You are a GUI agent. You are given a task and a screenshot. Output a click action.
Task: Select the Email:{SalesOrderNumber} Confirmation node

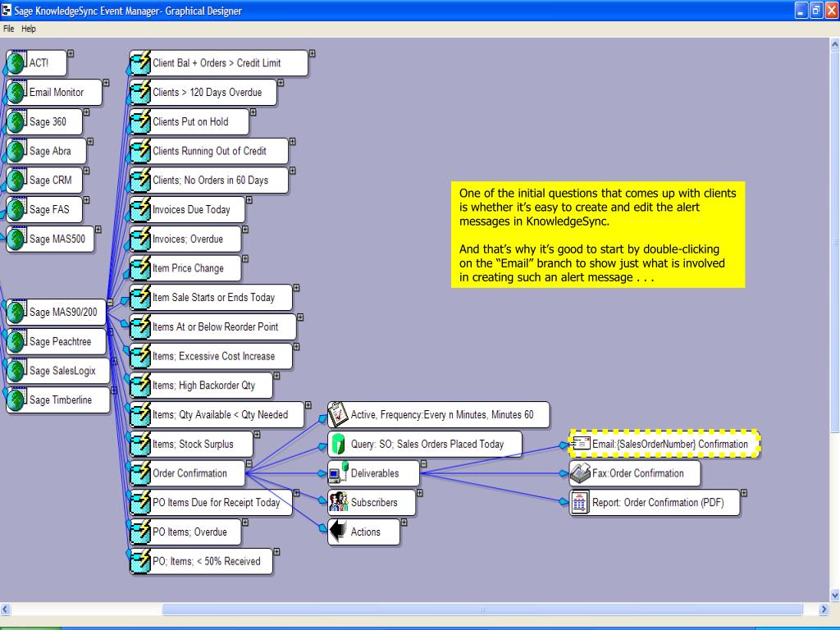pos(664,444)
